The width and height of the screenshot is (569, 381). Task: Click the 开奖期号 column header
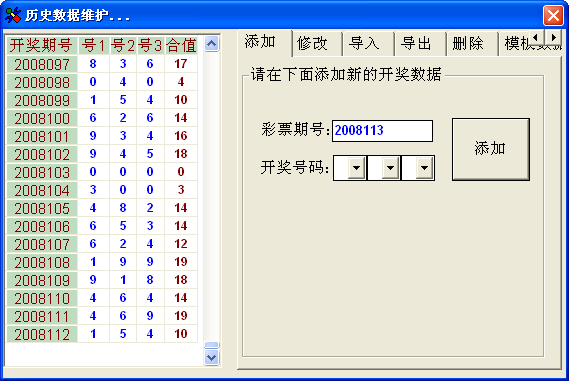tap(42, 45)
